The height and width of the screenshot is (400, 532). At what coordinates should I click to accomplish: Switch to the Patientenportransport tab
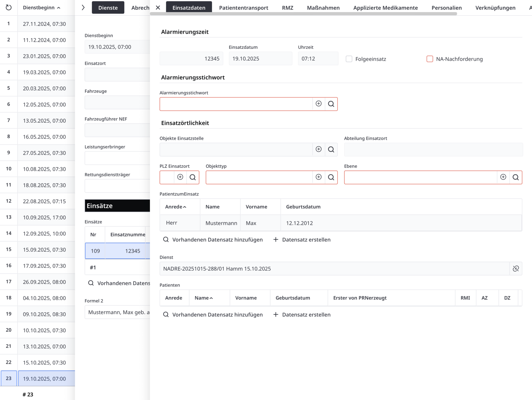[243, 8]
